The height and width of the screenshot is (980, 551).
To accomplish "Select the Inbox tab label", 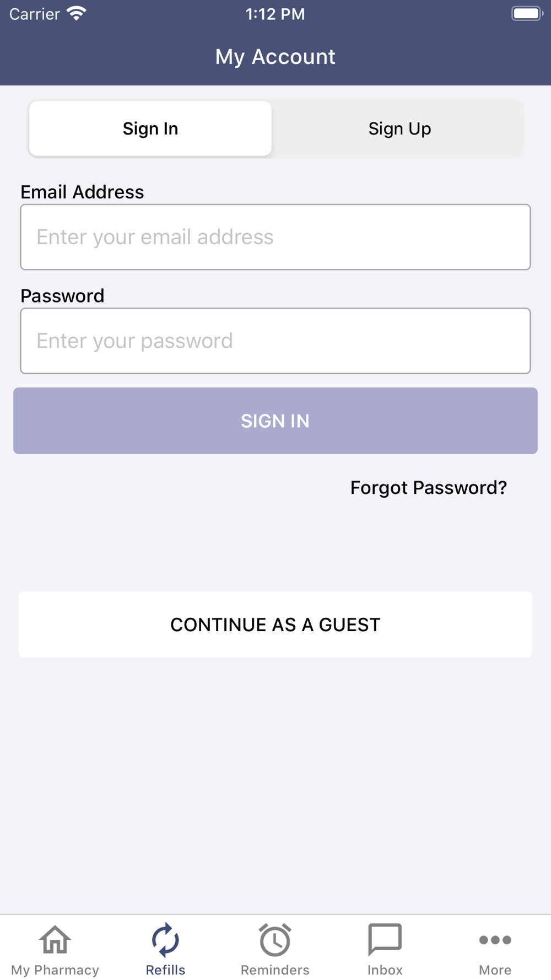I will [385, 970].
